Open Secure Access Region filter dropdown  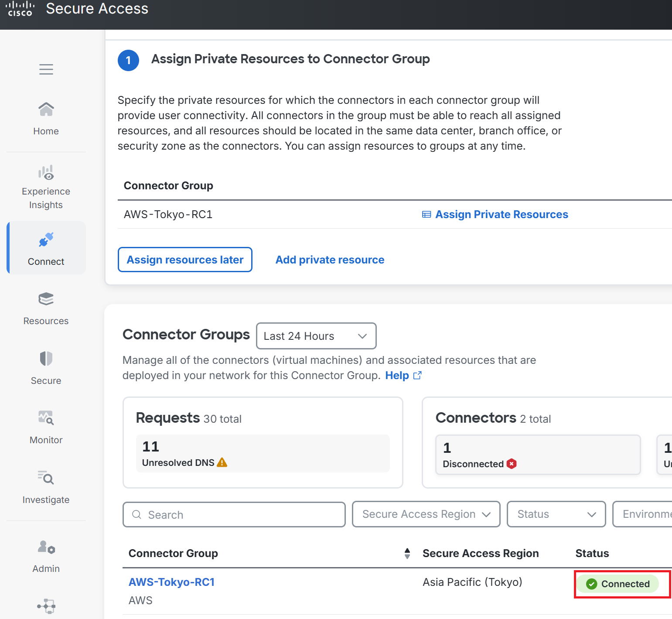pos(426,514)
